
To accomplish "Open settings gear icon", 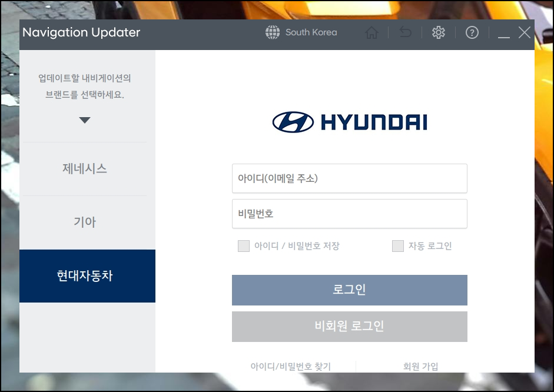I will tap(439, 32).
